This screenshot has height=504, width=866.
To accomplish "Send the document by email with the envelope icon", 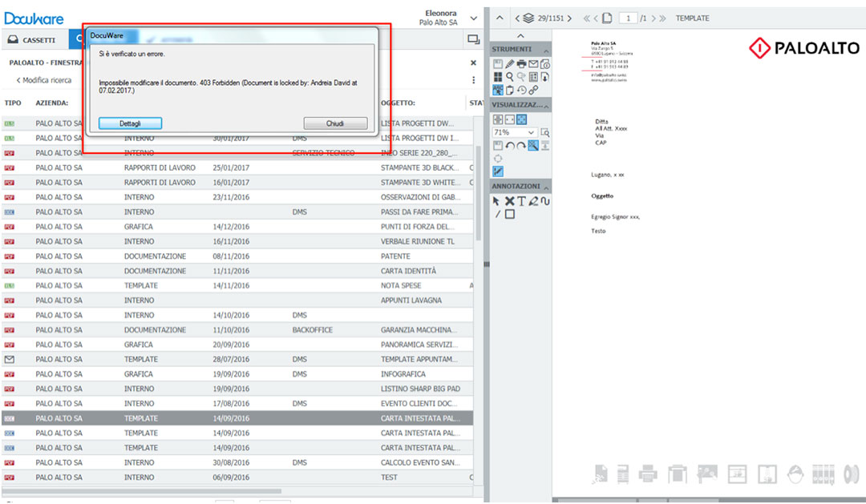I will pyautogui.click(x=533, y=64).
